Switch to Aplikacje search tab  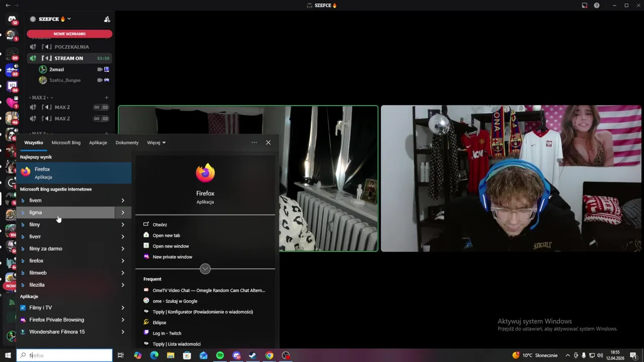click(x=98, y=143)
